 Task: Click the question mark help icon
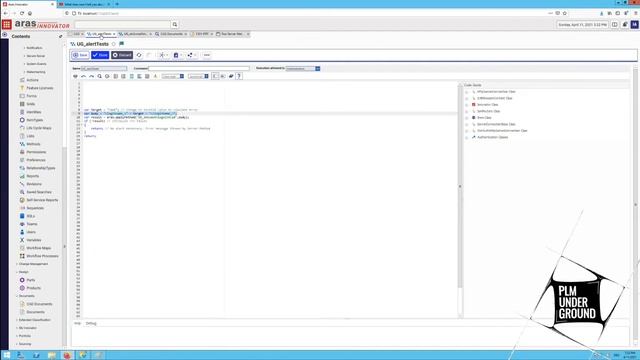239,76
